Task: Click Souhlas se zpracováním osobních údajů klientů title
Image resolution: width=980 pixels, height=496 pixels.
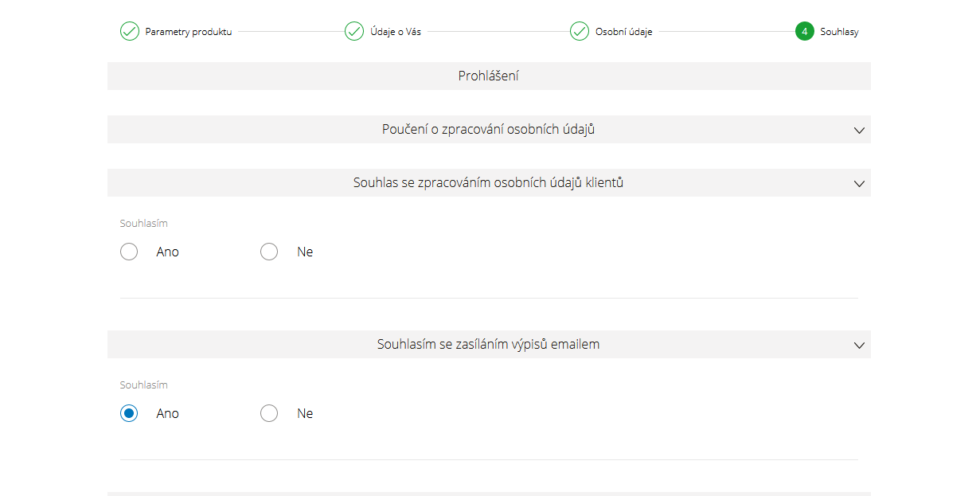Action: 488,183
